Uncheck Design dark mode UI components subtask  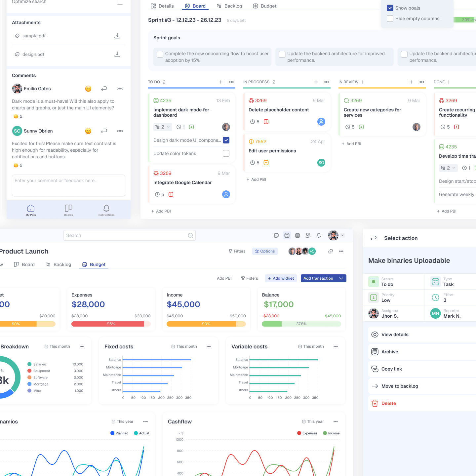click(x=226, y=140)
